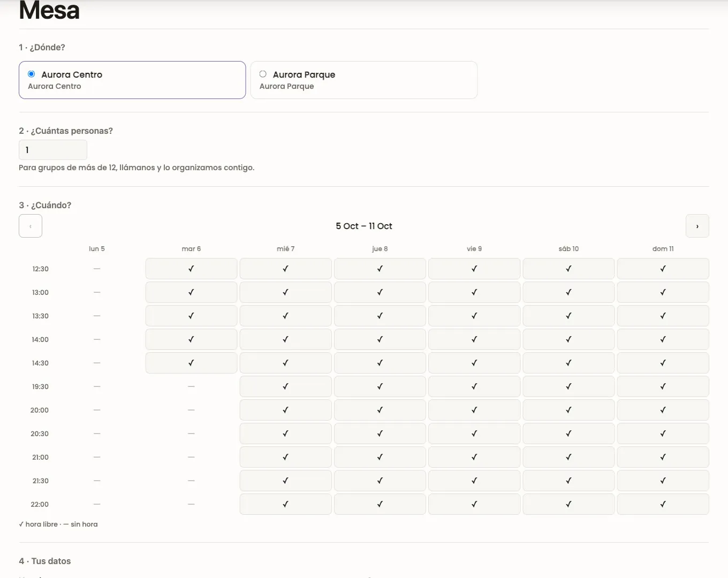Screen dimensions: 728x578
Task: Pick the 20:00 slot on mié 7
Action: click(x=285, y=410)
